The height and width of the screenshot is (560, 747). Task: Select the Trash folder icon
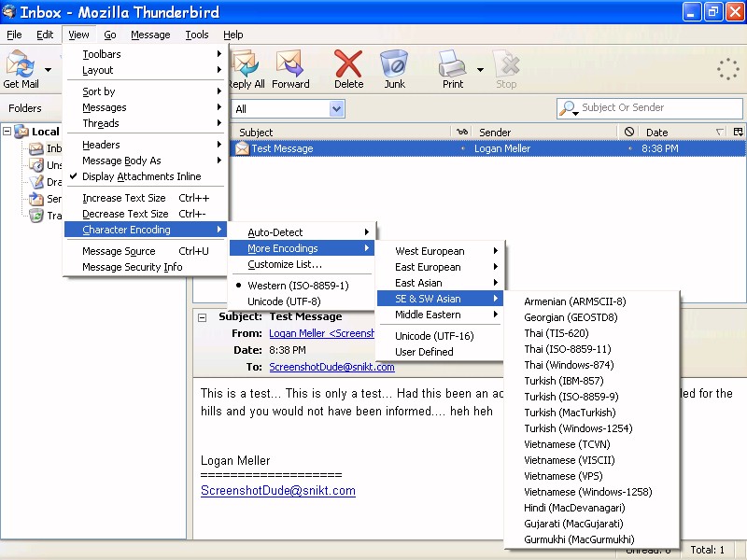click(36, 216)
